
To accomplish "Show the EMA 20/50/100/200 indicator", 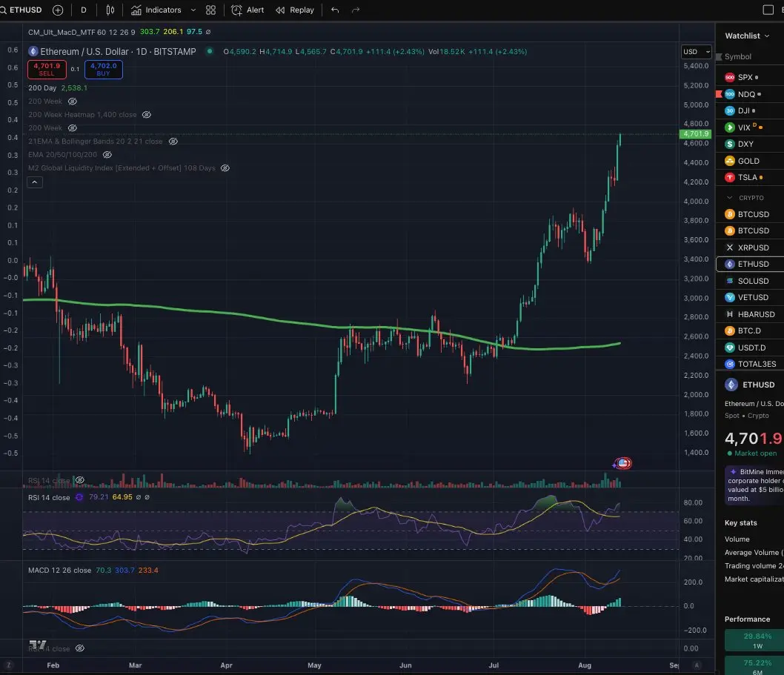I will [x=107, y=155].
